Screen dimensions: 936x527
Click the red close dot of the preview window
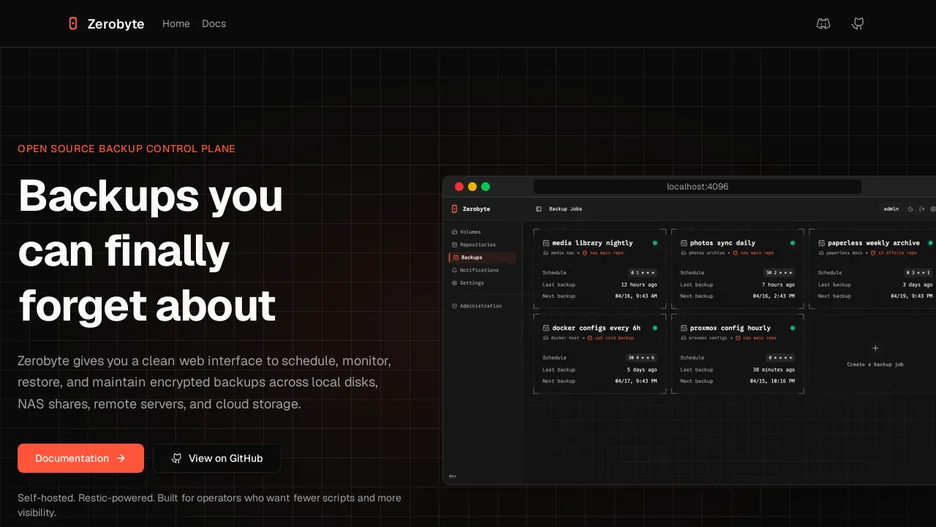click(x=459, y=187)
